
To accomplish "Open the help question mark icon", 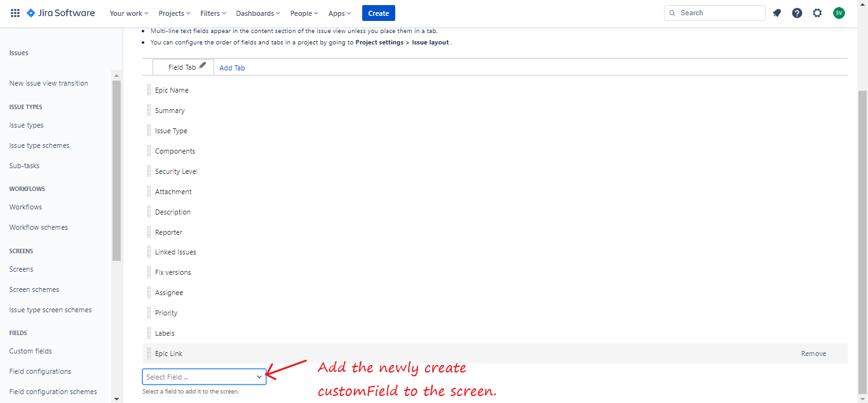I will pyautogui.click(x=797, y=13).
